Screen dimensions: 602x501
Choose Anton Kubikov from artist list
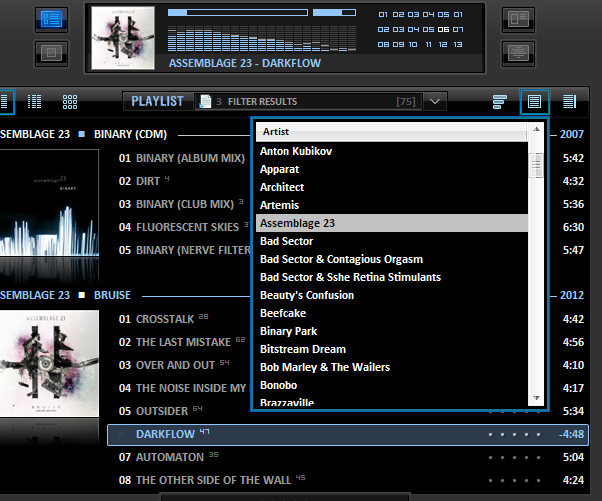click(296, 151)
